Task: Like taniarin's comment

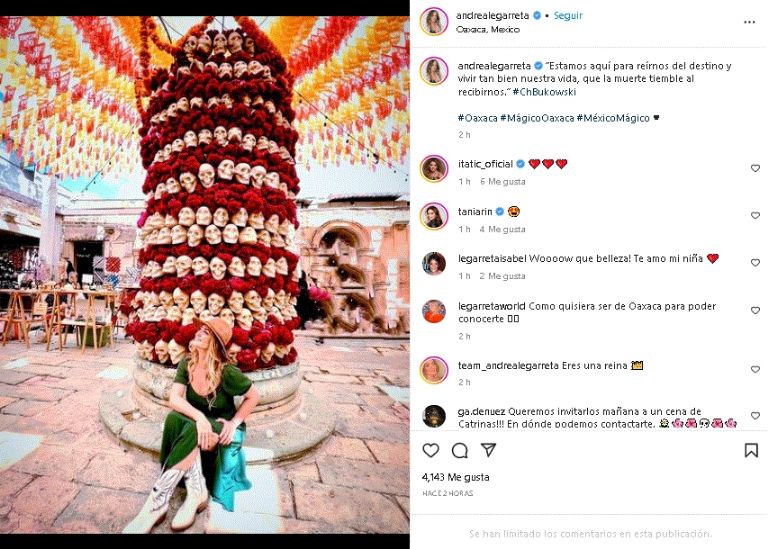Action: 755,216
